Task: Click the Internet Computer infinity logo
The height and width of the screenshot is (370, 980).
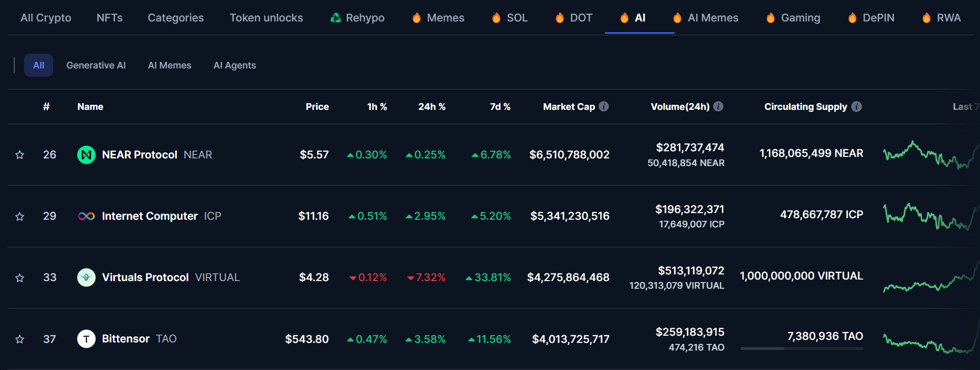Action: click(x=86, y=216)
